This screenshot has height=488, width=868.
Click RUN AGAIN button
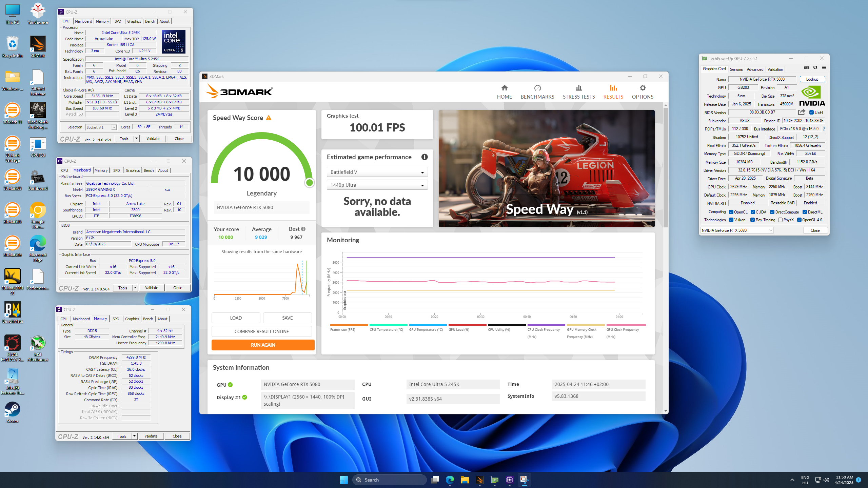point(263,345)
